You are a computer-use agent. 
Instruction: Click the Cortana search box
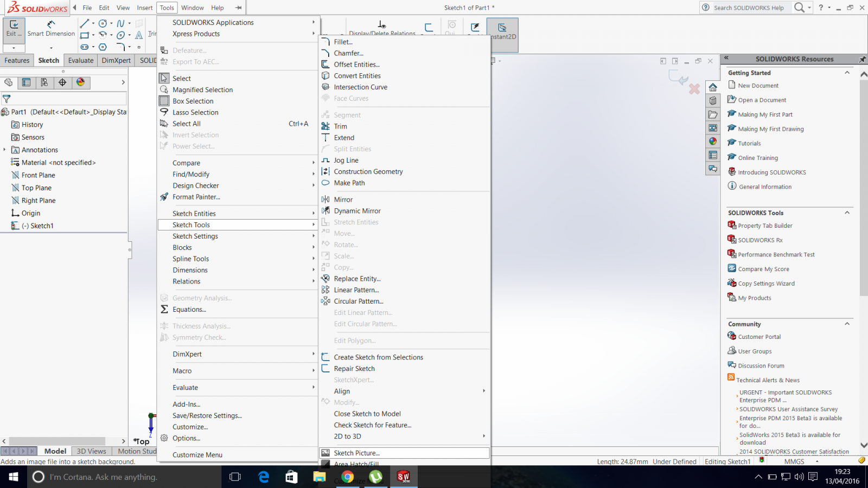click(124, 477)
